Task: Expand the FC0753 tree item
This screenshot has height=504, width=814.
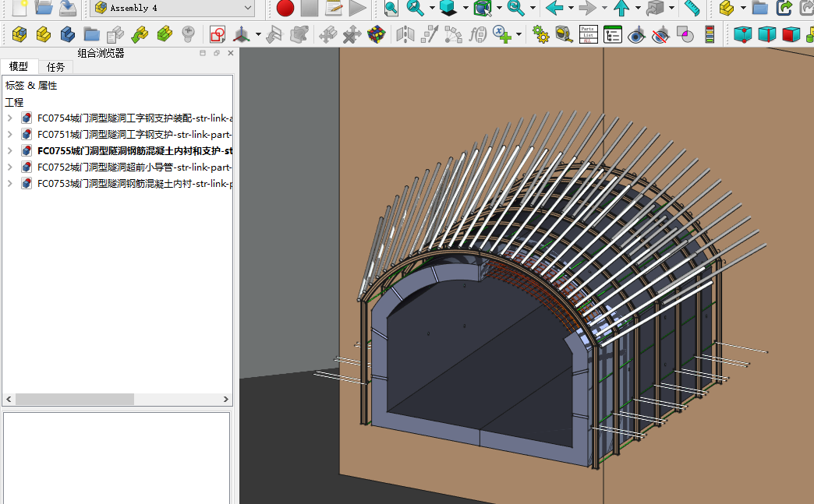Action: [9, 184]
